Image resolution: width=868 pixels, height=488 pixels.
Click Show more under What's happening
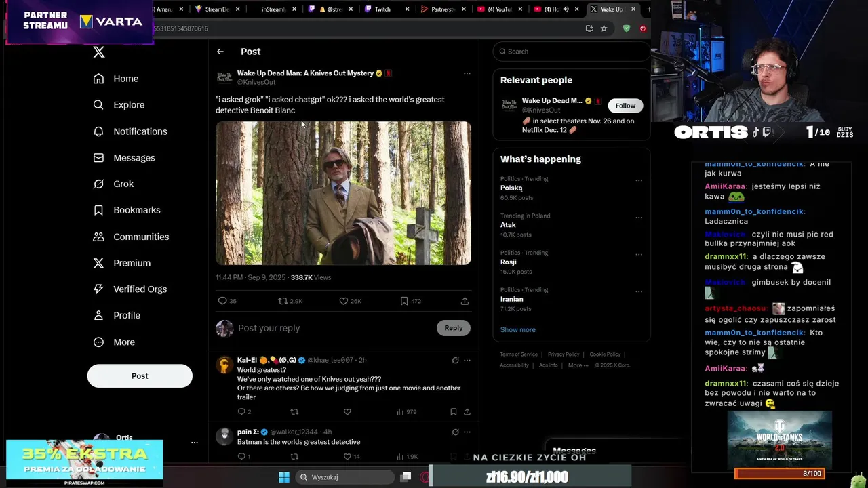coord(517,330)
